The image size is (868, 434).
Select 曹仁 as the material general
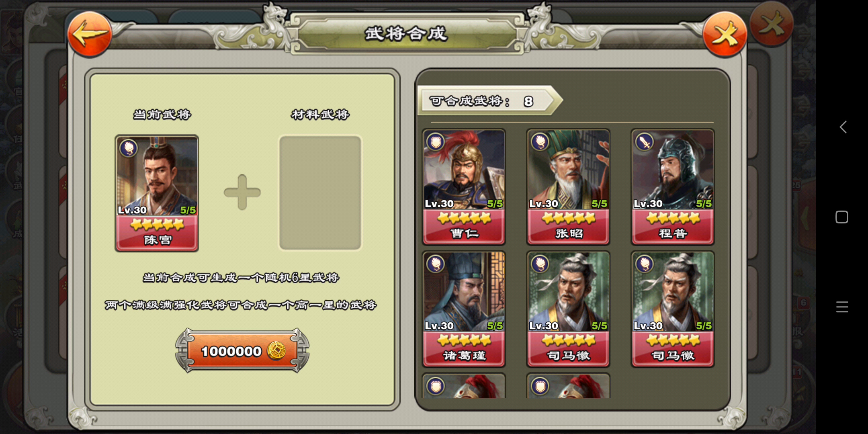(x=464, y=187)
